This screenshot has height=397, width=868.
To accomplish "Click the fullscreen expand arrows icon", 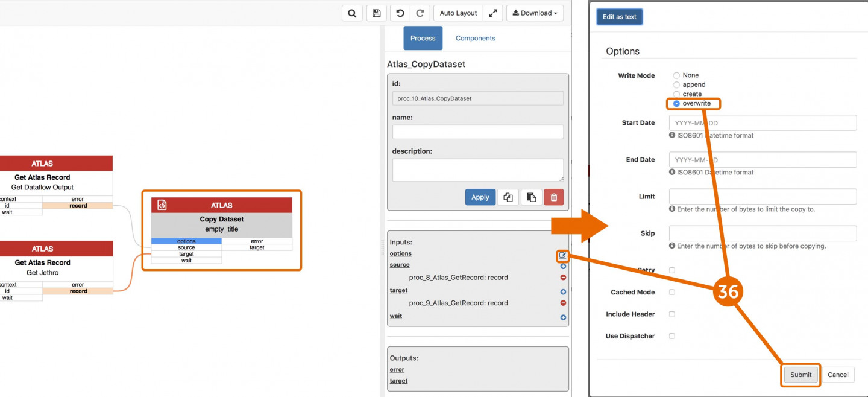I will pyautogui.click(x=492, y=13).
